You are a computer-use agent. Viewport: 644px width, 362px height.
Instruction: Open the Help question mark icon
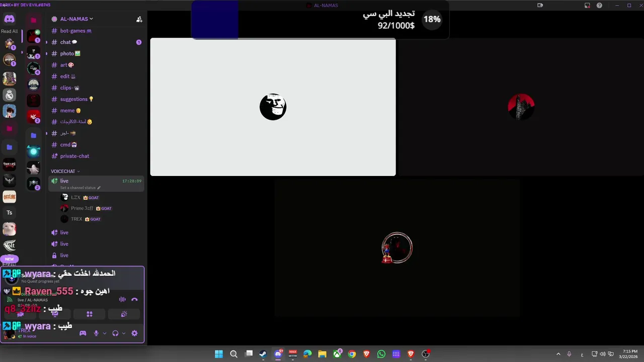point(599,6)
